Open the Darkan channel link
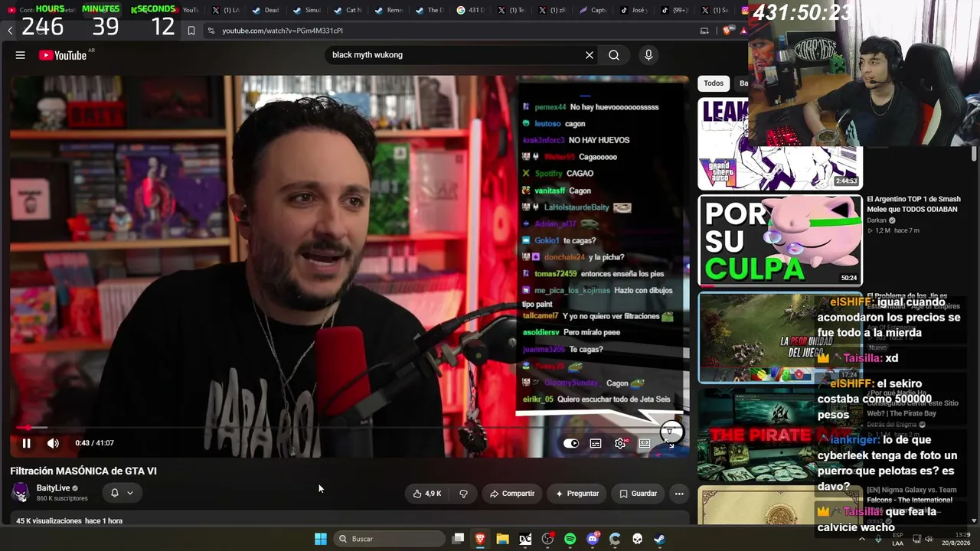980x551 pixels. pyautogui.click(x=877, y=220)
